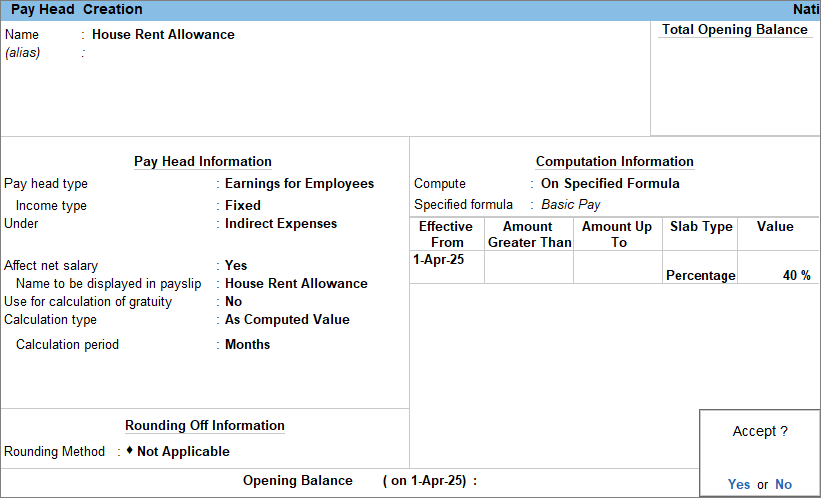Toggle Use for calculation of gratuity No
The height and width of the screenshot is (498, 821).
(233, 301)
